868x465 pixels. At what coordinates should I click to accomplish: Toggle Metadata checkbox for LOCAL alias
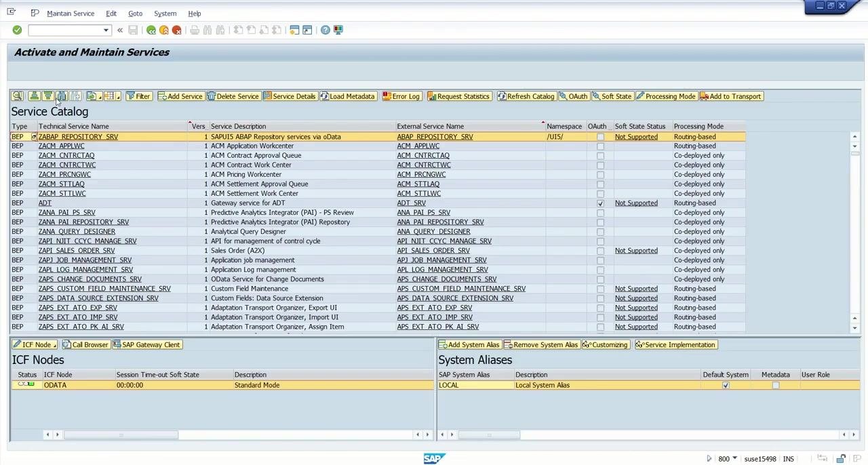click(775, 385)
